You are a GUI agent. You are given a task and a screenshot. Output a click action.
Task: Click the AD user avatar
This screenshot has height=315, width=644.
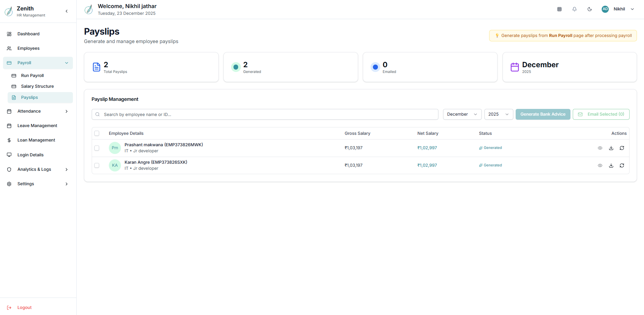click(605, 9)
